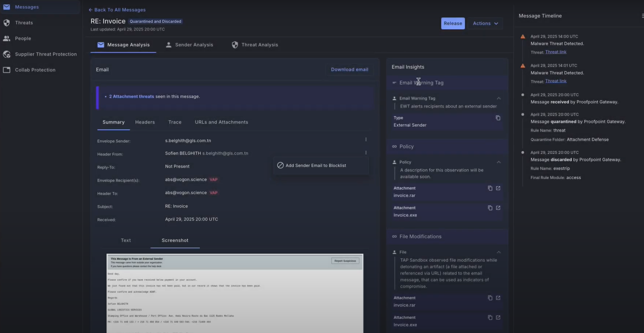Viewport: 644px width, 333px height.
Task: Copy invoice.rar attachment name under Policy
Action: (490, 188)
